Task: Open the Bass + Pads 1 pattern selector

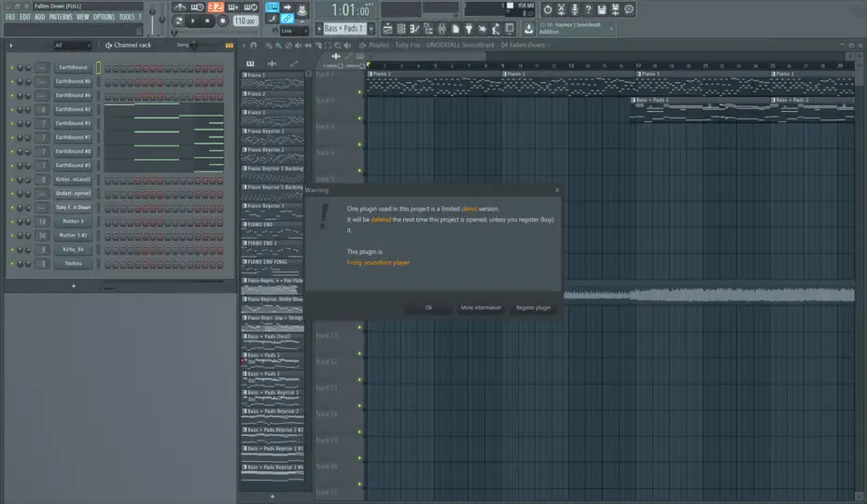Action: [x=344, y=28]
